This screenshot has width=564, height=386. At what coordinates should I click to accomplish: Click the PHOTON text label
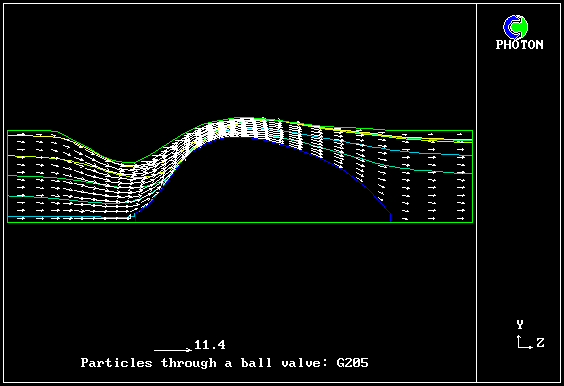(519, 45)
